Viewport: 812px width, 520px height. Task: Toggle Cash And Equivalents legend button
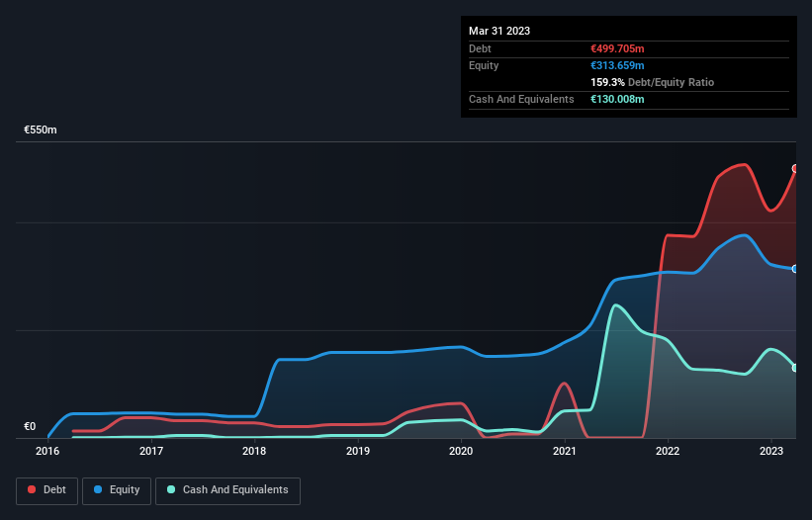click(x=227, y=490)
